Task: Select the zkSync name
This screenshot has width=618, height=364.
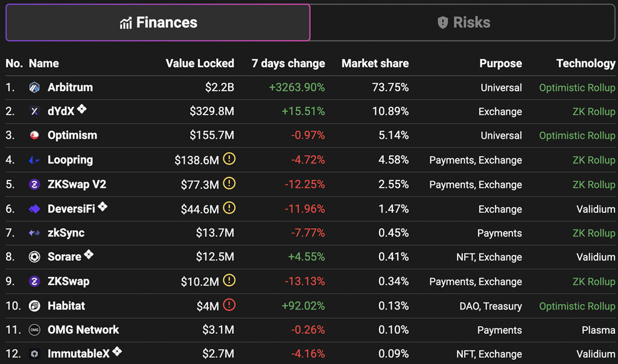Action: tap(66, 233)
